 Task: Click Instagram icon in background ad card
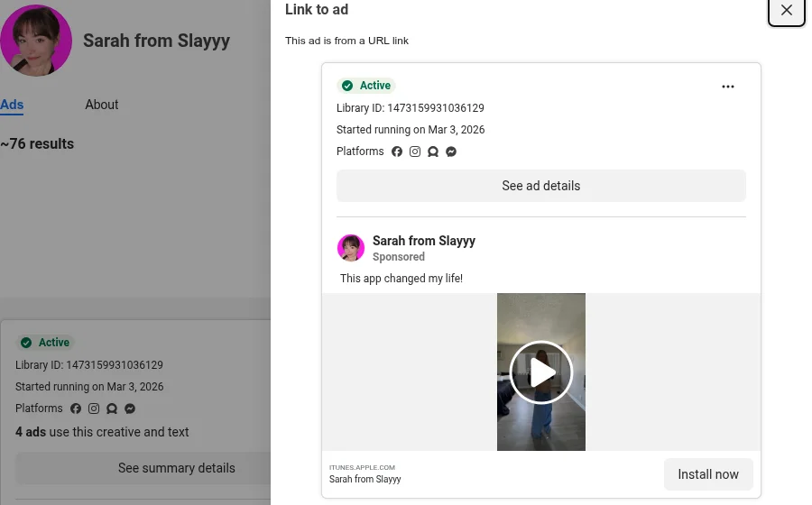click(94, 409)
